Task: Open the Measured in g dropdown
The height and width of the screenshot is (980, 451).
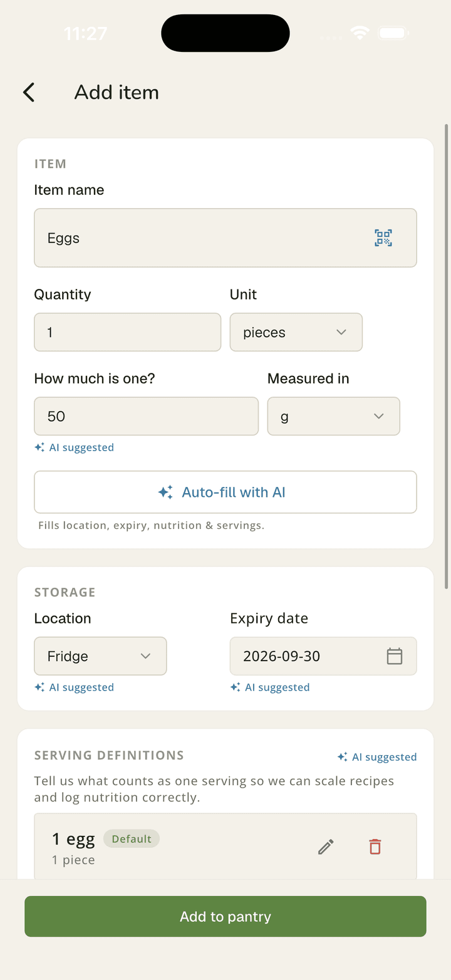Action: coord(334,416)
